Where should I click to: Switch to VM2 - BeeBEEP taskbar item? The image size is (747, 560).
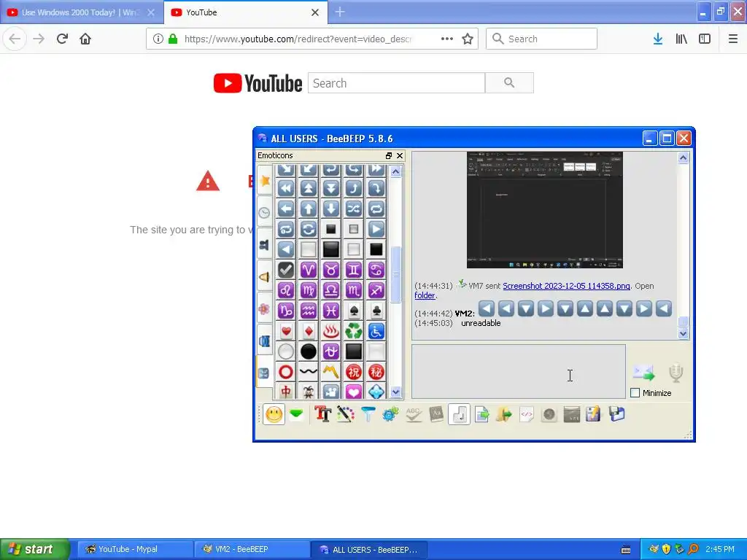pos(252,550)
